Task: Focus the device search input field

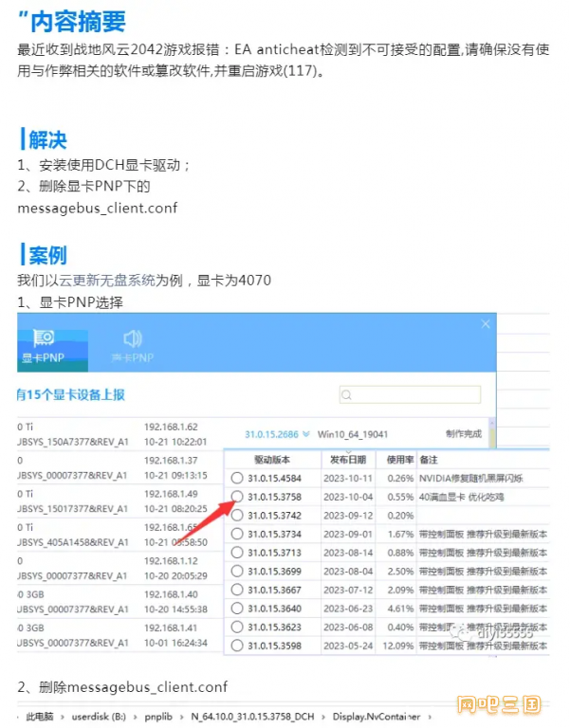Action: pos(411,394)
